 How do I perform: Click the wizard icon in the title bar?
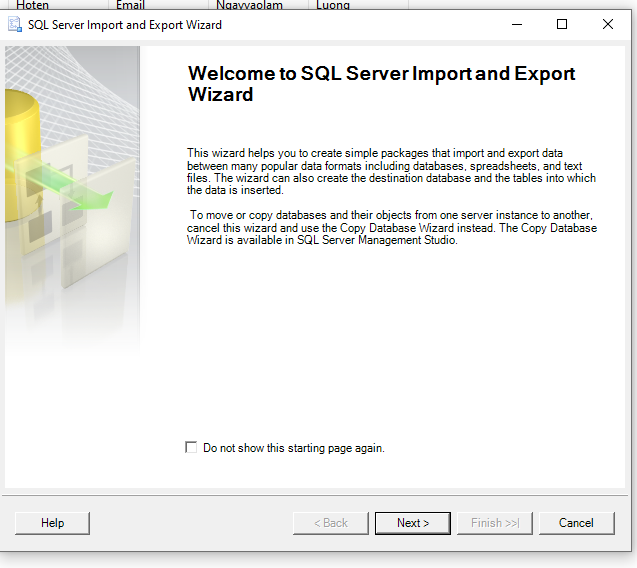coord(15,25)
